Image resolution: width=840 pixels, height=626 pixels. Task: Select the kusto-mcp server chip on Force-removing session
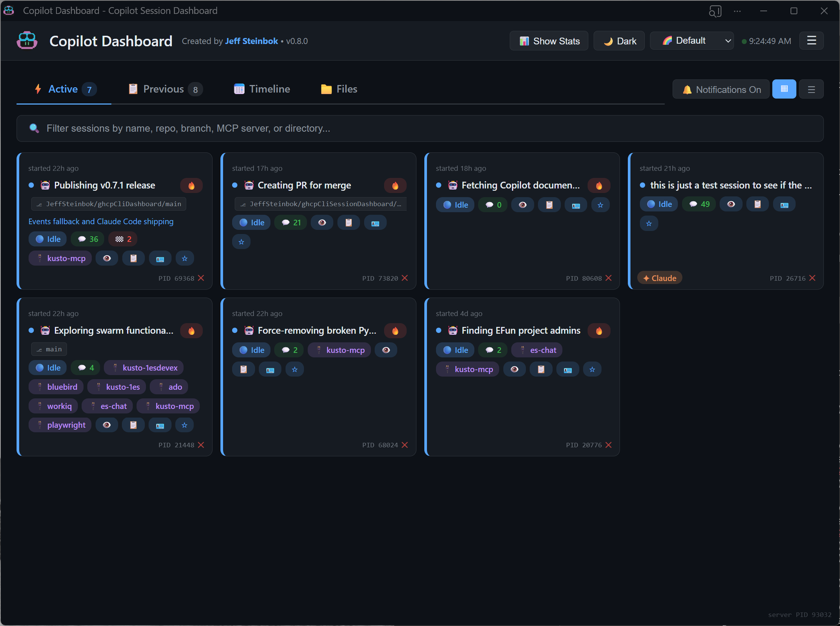pos(339,350)
